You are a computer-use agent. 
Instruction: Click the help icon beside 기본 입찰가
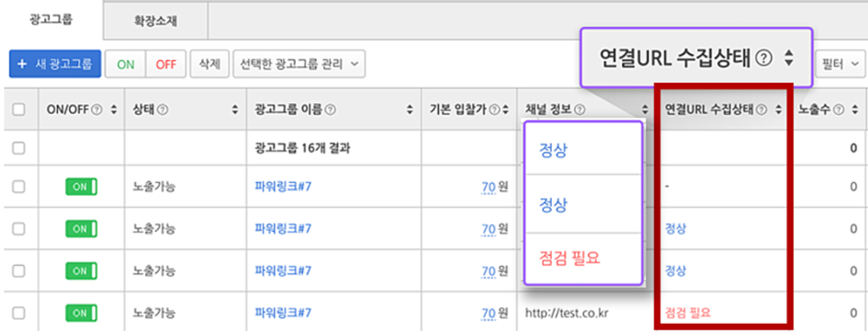[494, 109]
